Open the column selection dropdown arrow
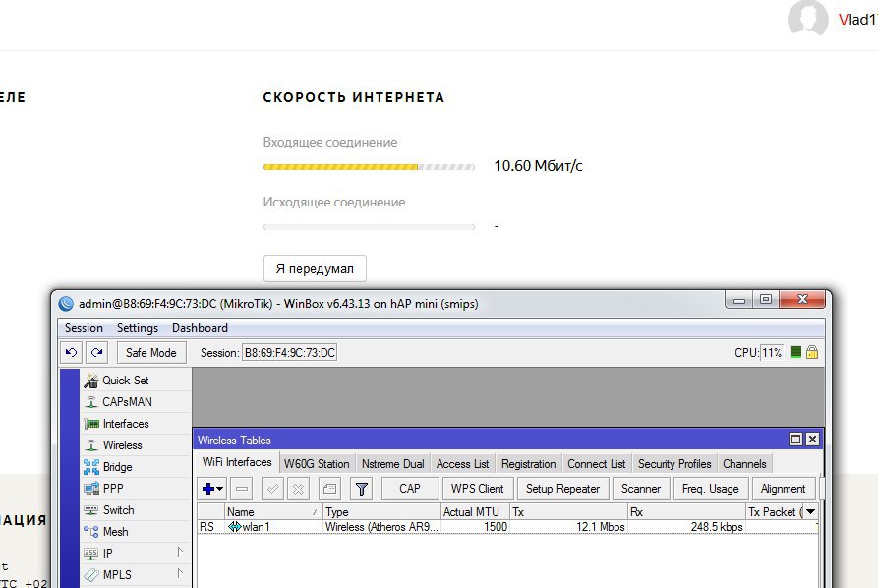 tap(810, 512)
